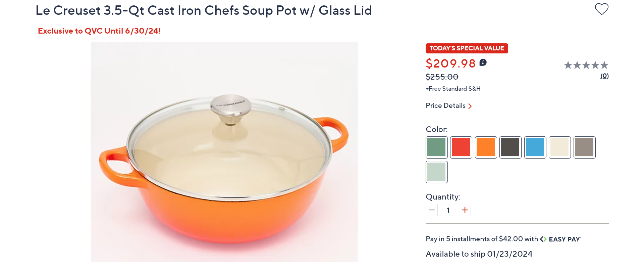
Task: Click the price info icon
Action: [483, 62]
